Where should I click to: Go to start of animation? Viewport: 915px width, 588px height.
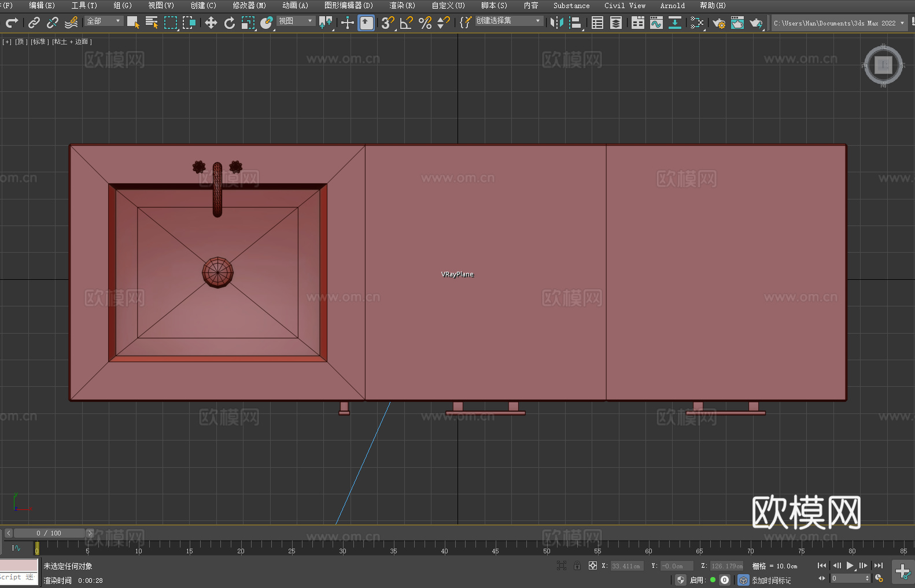click(822, 565)
